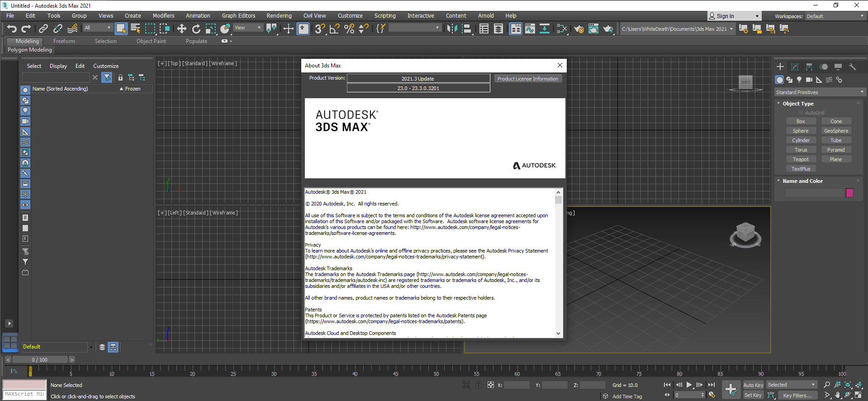Switch to the Object Paint ribbon tab

point(151,41)
